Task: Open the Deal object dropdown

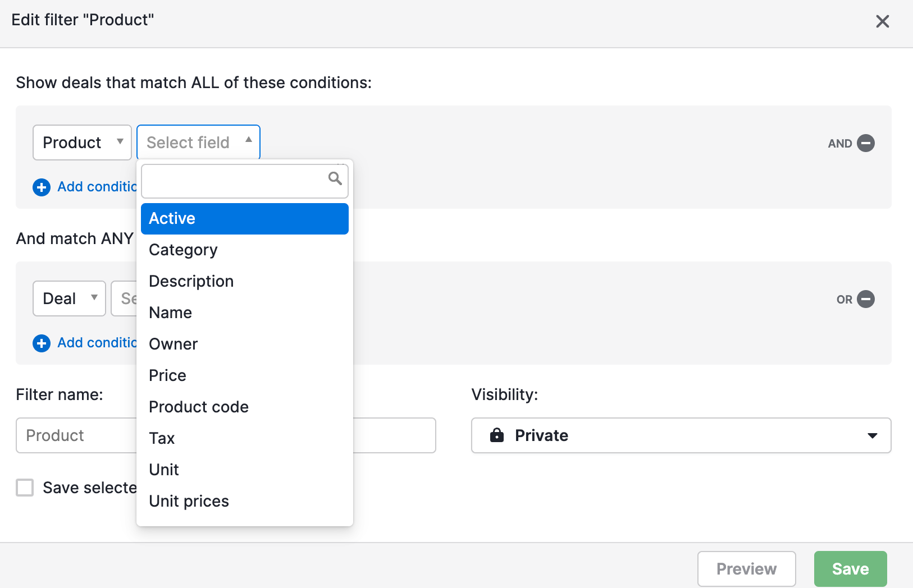Action: pyautogui.click(x=69, y=298)
